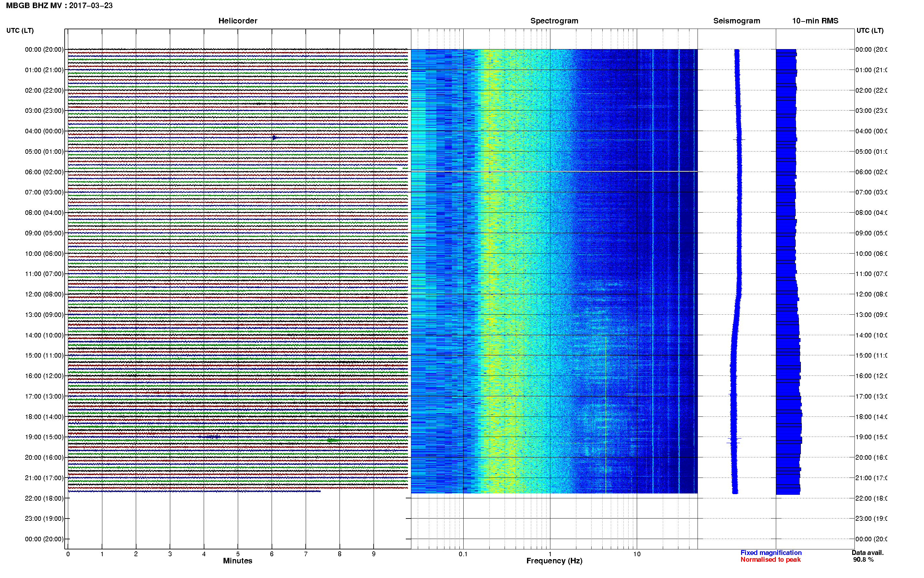Click the left time label '23:00 (19:00)'
The height and width of the screenshot is (578, 924).
pos(44,519)
